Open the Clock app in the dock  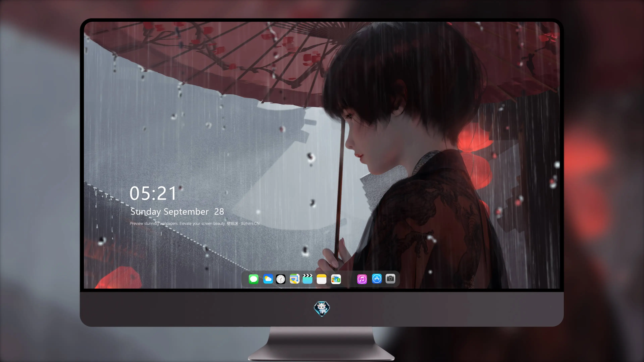click(281, 279)
